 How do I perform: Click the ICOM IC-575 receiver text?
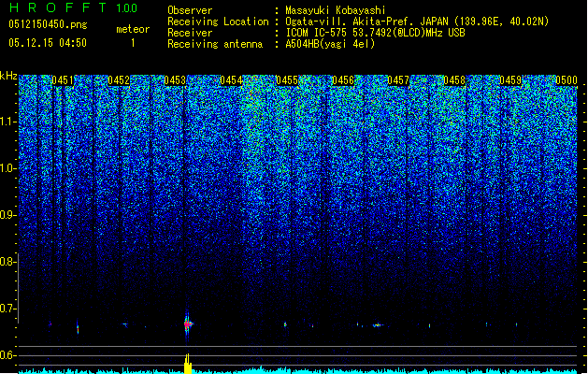tap(375, 33)
